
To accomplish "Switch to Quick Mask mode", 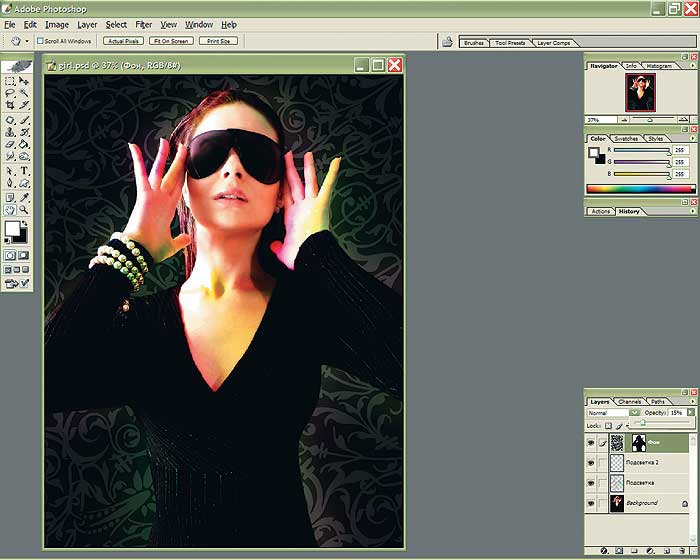I will (24, 255).
